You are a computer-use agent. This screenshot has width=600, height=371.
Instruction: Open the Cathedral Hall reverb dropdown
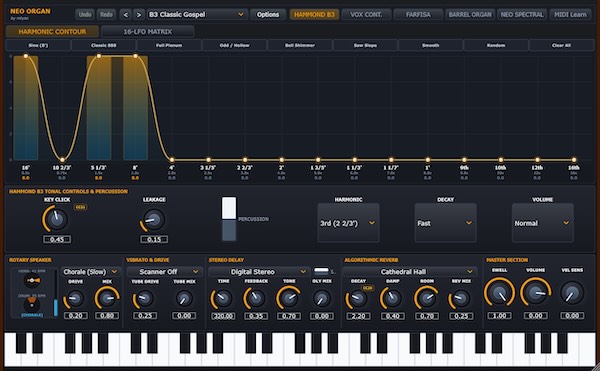coord(409,272)
